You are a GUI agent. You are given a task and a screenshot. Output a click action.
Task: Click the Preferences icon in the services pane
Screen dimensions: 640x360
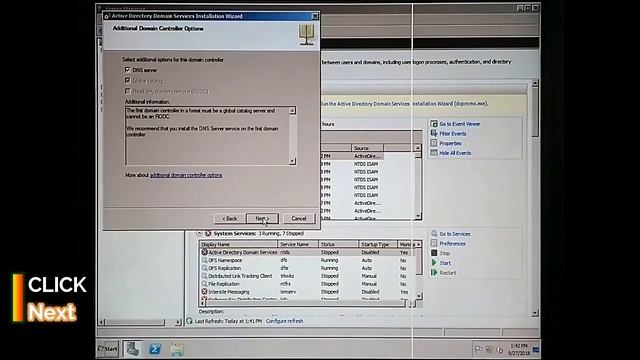click(434, 243)
